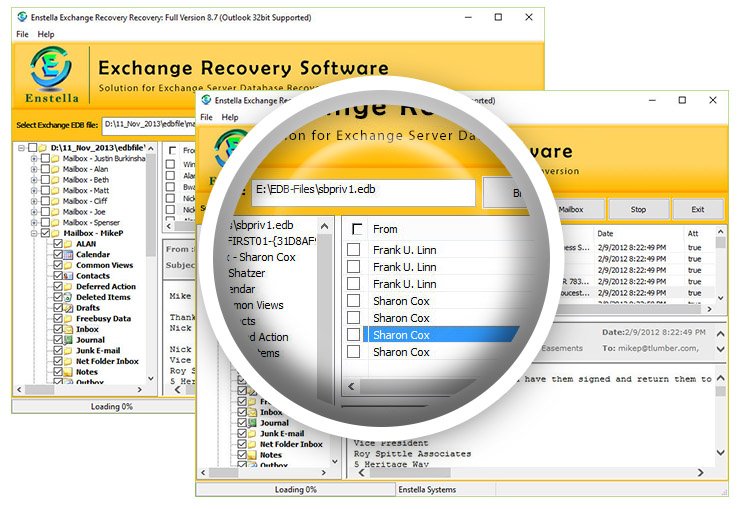Click the ALAN folder icon in the back window
The width and height of the screenshot is (739, 509).
pos(68,244)
